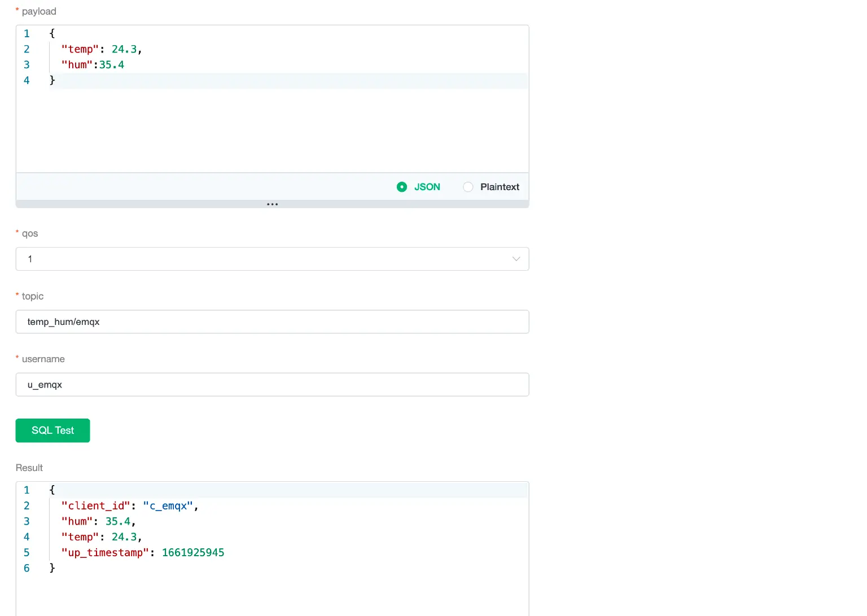The width and height of the screenshot is (867, 616).
Task: Click the dropdown chevron in qos field
Action: [x=516, y=259]
